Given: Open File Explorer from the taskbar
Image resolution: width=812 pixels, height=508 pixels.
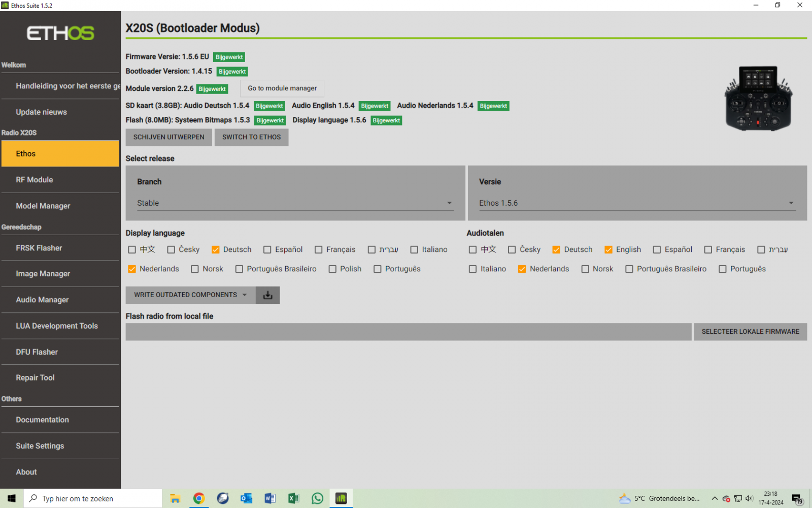Looking at the screenshot, I should (x=175, y=498).
